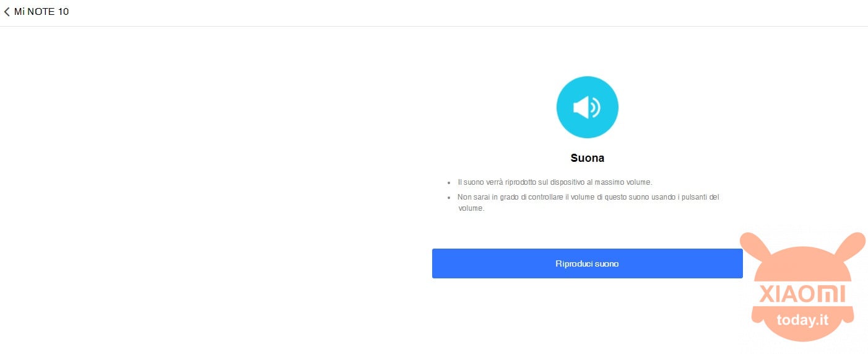Go back using the chevron arrow

point(7,12)
